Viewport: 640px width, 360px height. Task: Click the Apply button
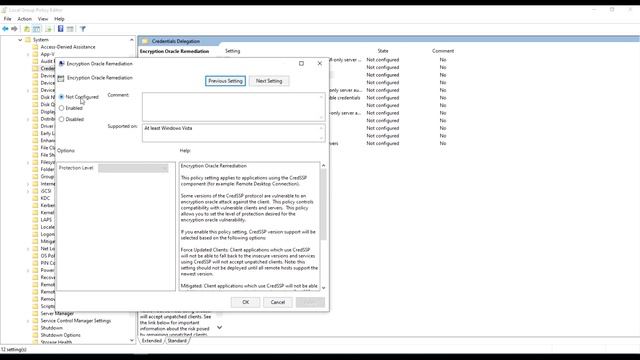tap(310, 302)
